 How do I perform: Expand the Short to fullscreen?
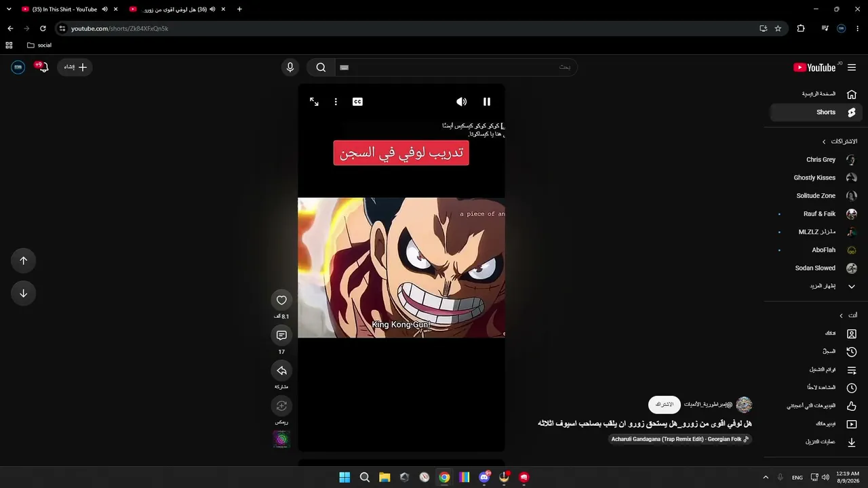pos(314,102)
